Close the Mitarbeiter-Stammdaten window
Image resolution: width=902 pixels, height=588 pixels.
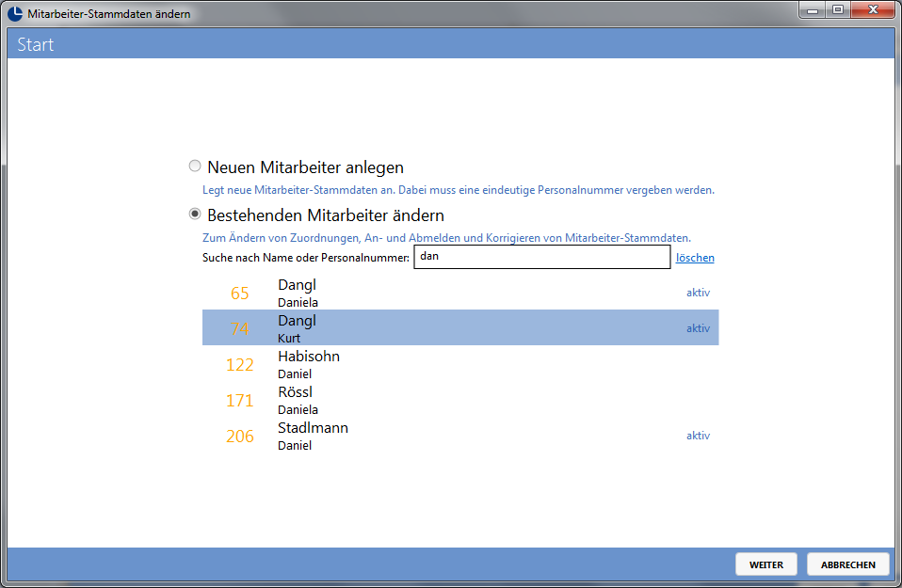(x=873, y=9)
